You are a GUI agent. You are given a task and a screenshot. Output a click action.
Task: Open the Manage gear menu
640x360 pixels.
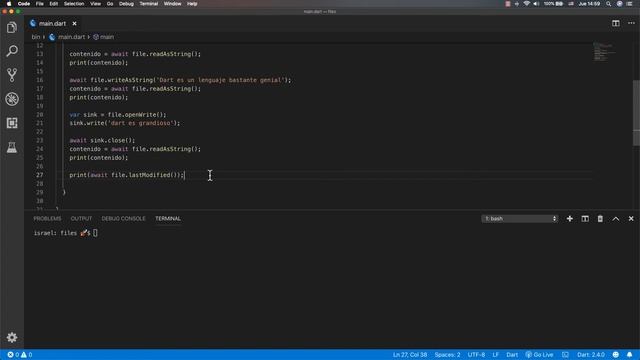click(x=12, y=337)
